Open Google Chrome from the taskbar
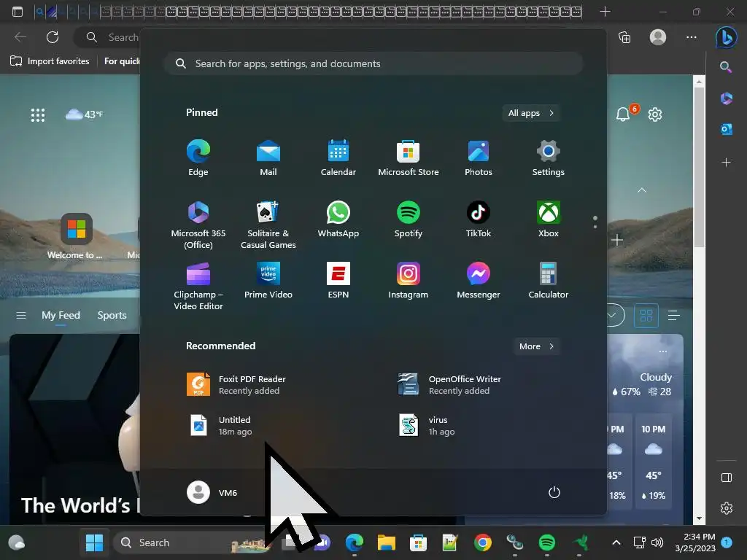747x560 pixels. [x=483, y=542]
